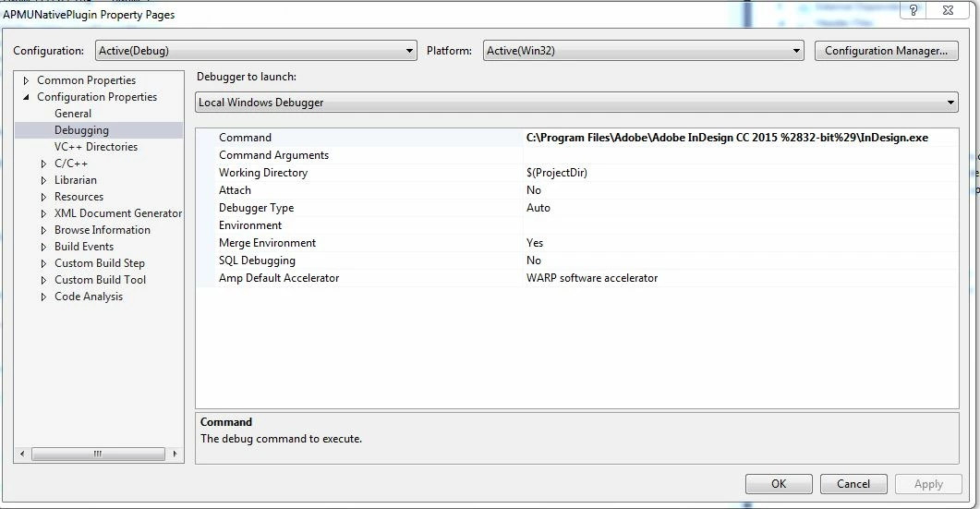Select the Working Directory property name
The height and width of the screenshot is (509, 980).
263,173
